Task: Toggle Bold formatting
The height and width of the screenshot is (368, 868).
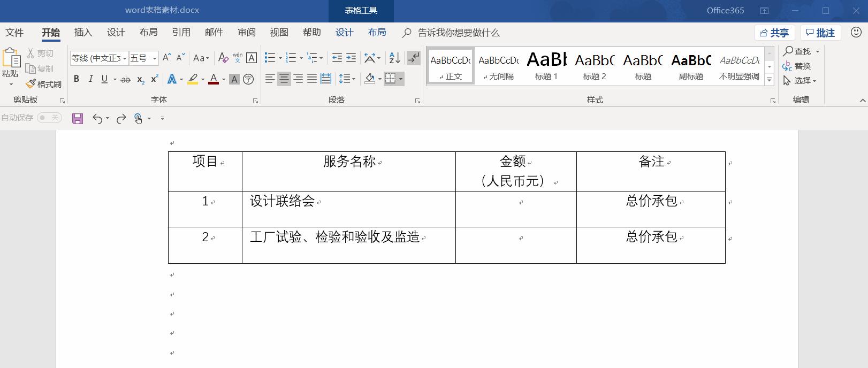Action: 77,79
